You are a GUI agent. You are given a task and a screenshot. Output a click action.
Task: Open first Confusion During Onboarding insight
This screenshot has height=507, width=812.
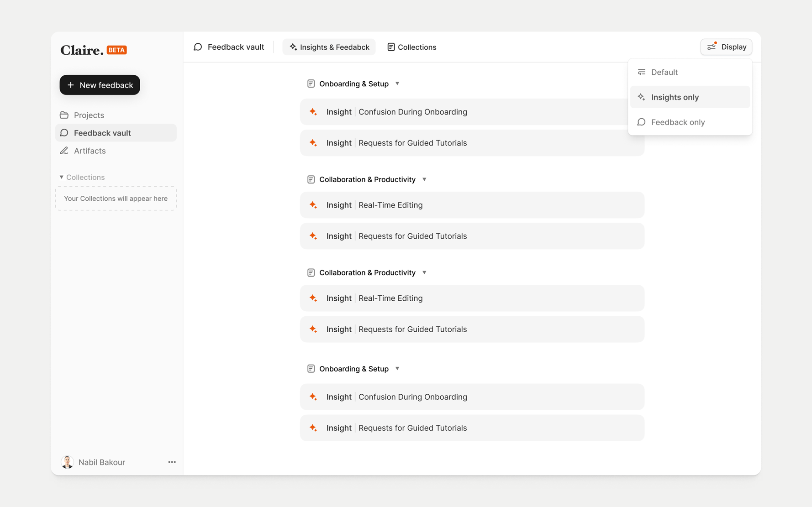point(472,112)
